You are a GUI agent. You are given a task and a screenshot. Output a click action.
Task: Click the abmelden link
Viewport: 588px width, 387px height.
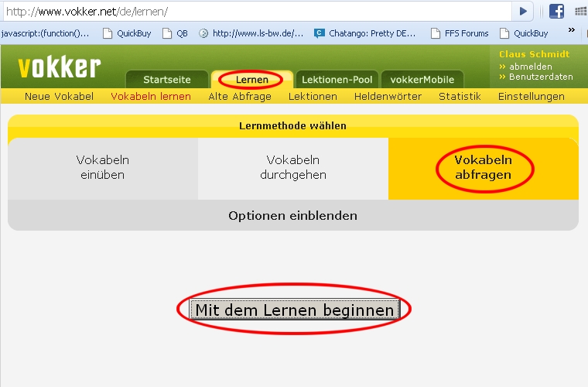coord(530,67)
